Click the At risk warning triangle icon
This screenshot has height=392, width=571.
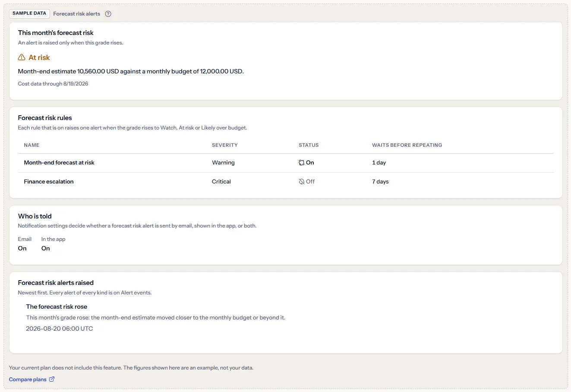tap(22, 57)
